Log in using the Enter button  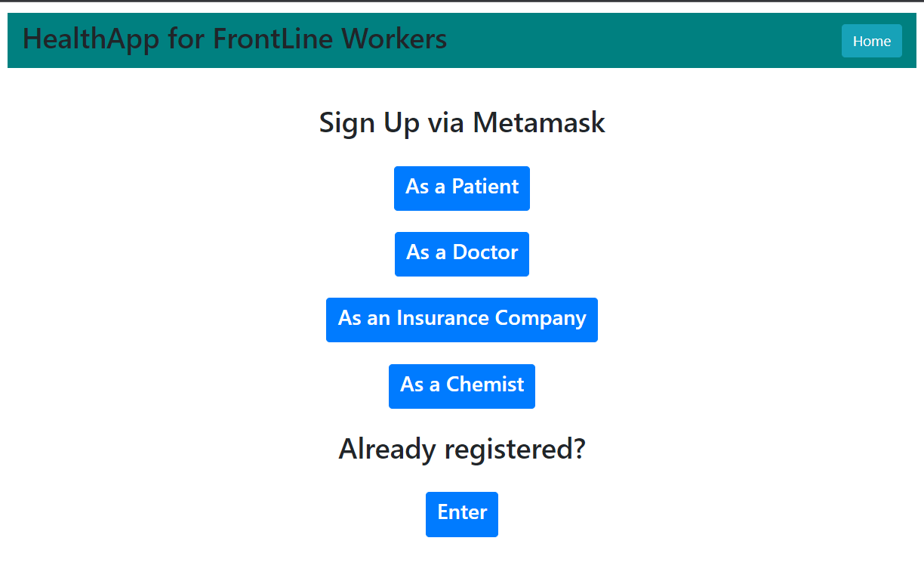[462, 514]
